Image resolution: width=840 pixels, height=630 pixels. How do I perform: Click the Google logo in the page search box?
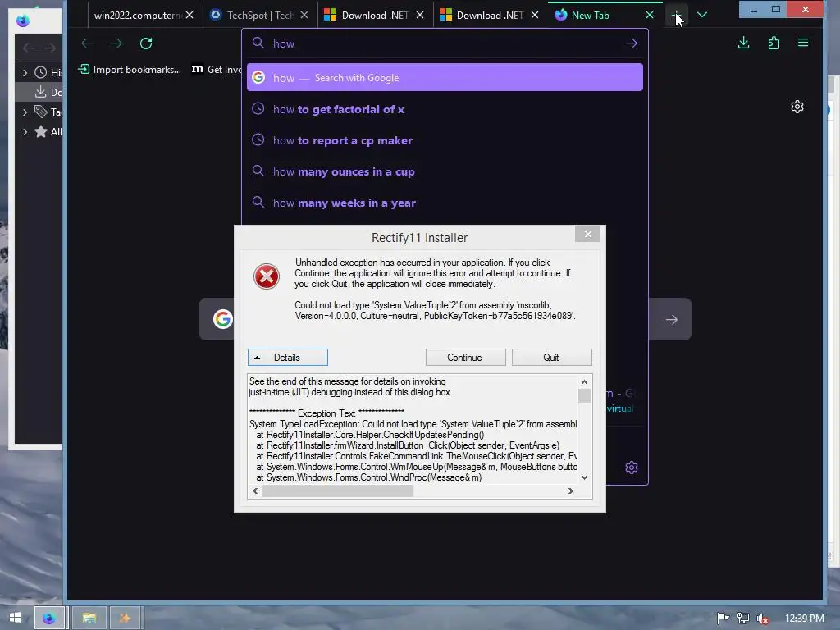click(x=223, y=319)
